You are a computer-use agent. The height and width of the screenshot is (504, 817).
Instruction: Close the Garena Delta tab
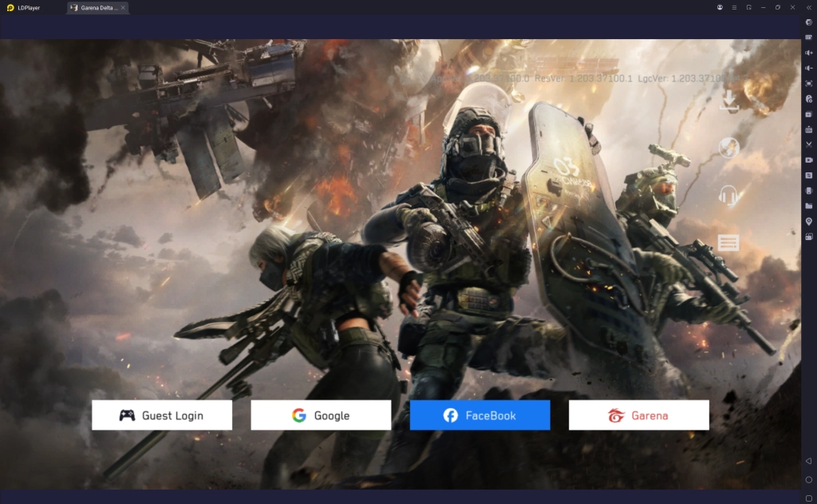click(124, 7)
